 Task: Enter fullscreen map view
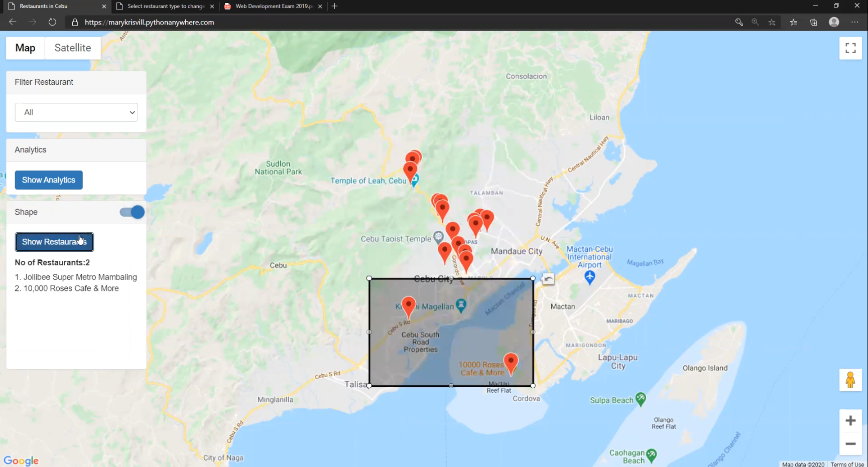coord(850,48)
